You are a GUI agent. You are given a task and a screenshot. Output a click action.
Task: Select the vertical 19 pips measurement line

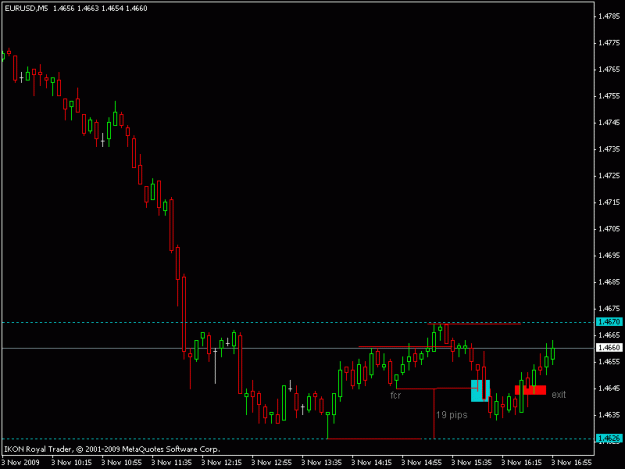434,413
